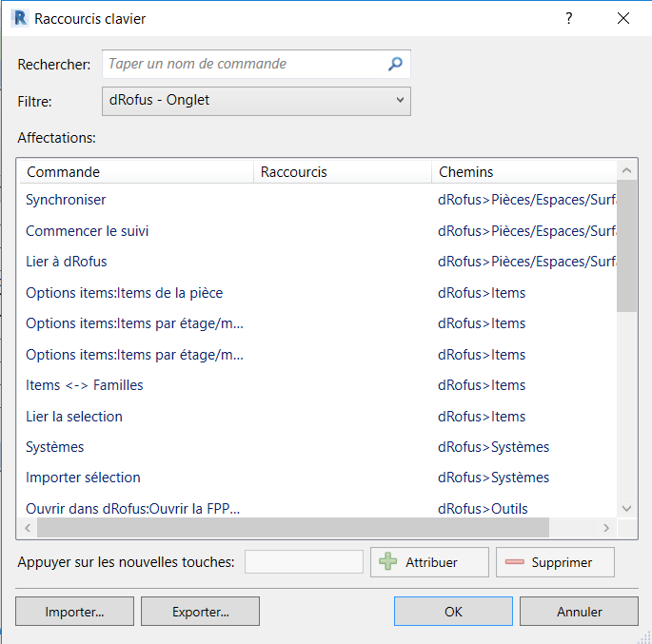The height and width of the screenshot is (644, 652).
Task: Select the Lier à dRofus command
Action: [x=67, y=262]
